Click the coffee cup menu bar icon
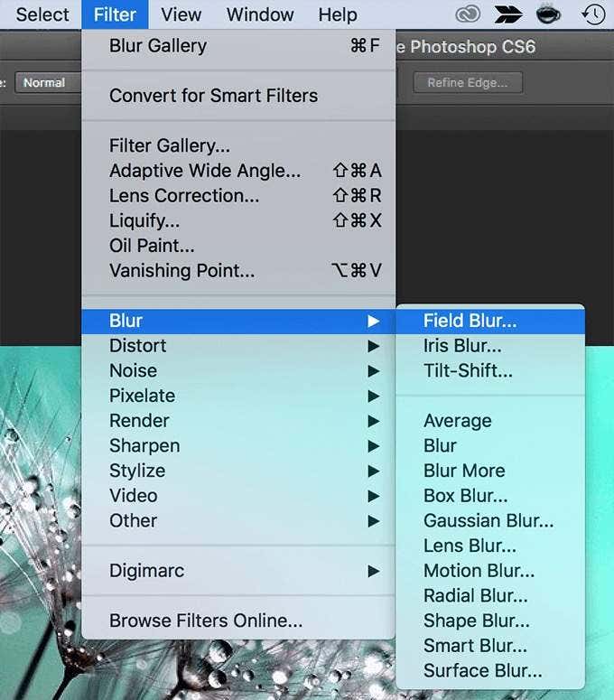 (x=548, y=14)
